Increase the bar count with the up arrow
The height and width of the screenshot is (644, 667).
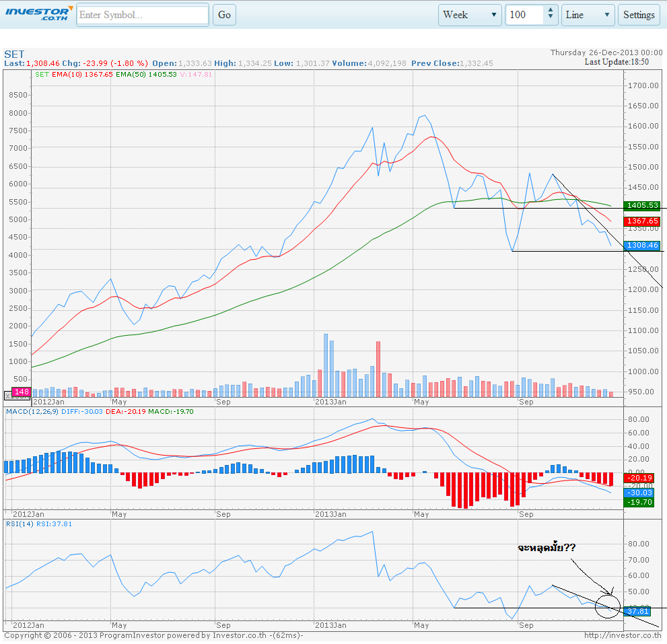click(x=551, y=10)
